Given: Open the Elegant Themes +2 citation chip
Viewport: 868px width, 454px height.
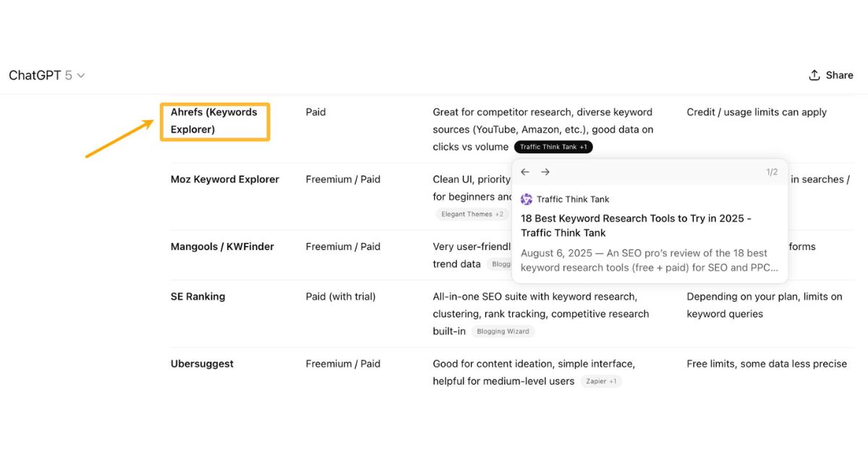Looking at the screenshot, I should coord(472,214).
